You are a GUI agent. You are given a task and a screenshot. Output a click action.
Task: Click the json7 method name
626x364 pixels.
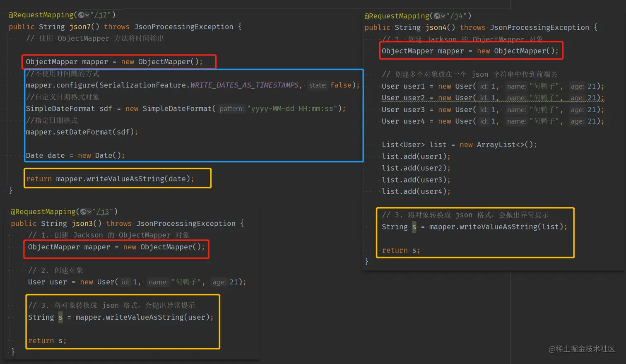click(80, 27)
